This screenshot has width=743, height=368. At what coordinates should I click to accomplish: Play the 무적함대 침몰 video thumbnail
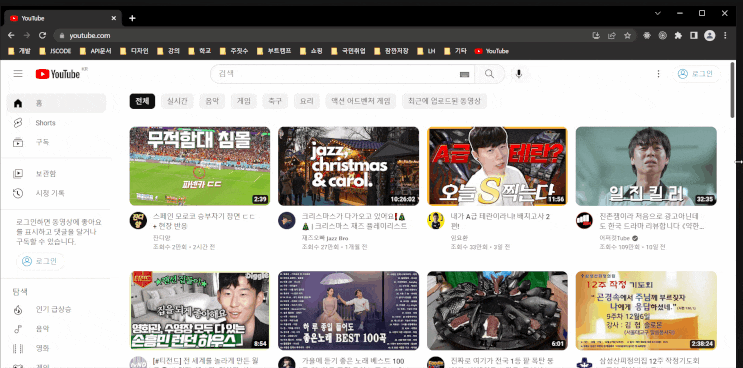[x=199, y=166]
